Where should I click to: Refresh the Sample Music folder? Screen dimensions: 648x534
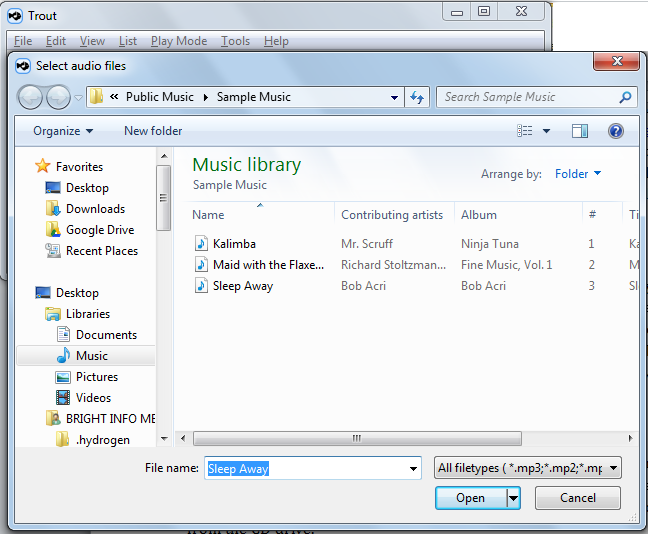click(417, 98)
